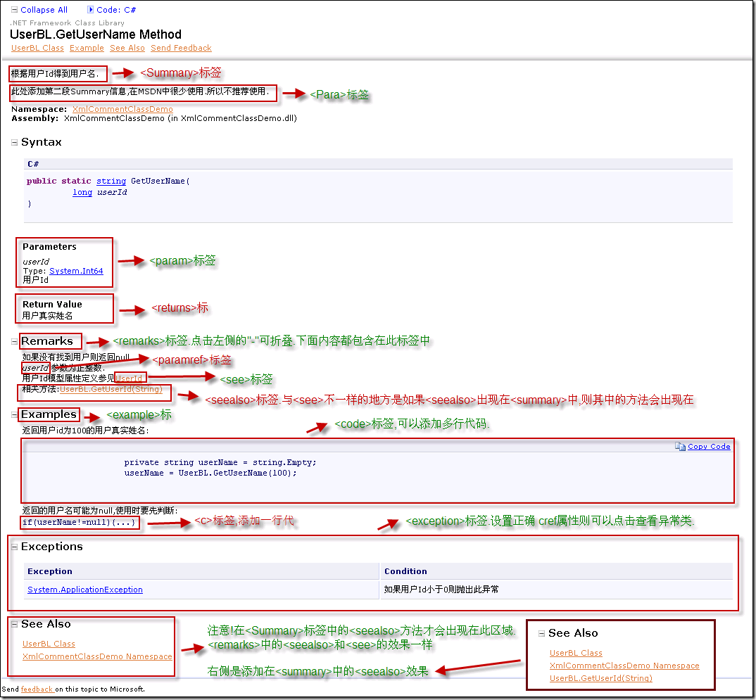Screen dimensions: 756x700
Task: Collapse the left See Also section
Action: 13,623
